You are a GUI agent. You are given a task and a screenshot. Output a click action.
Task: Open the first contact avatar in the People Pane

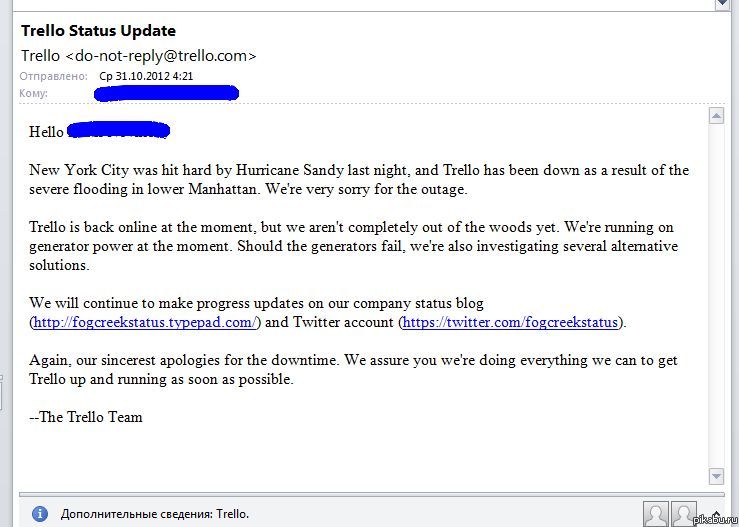tap(656, 514)
